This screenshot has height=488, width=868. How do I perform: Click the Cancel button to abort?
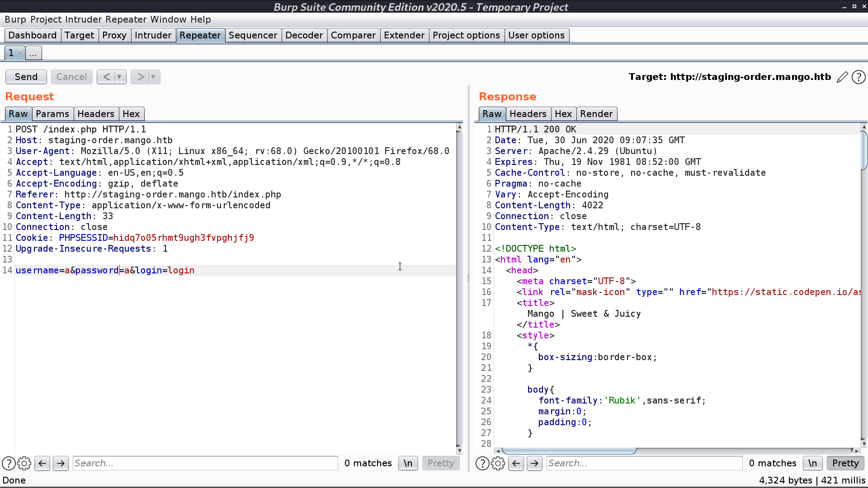click(x=71, y=76)
